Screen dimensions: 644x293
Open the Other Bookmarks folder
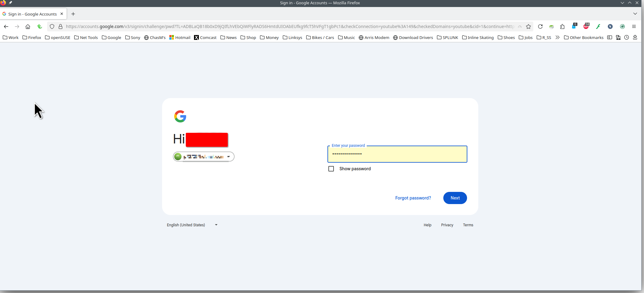584,37
